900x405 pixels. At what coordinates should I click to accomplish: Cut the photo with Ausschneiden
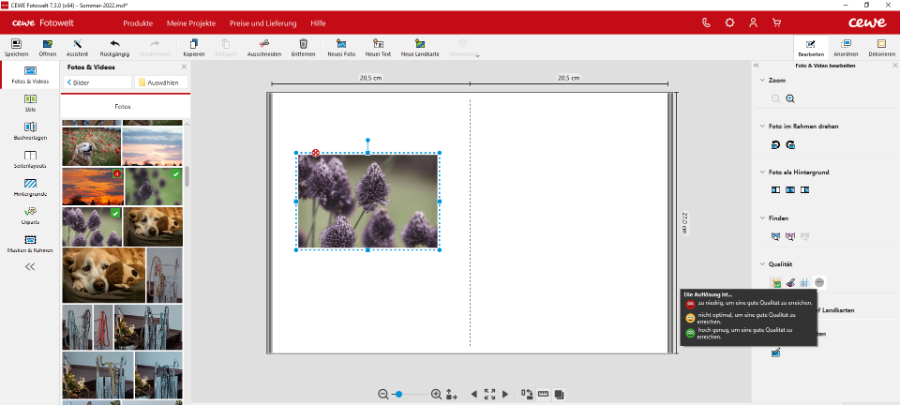click(x=264, y=47)
